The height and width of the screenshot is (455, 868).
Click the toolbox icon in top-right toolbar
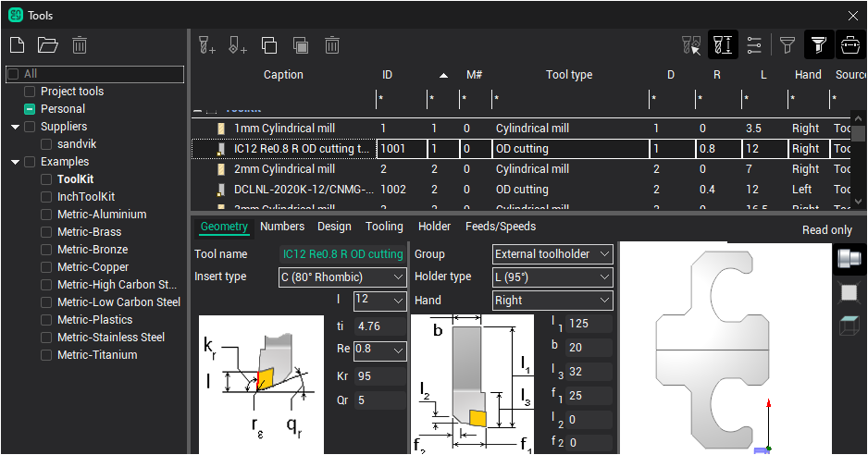(849, 44)
